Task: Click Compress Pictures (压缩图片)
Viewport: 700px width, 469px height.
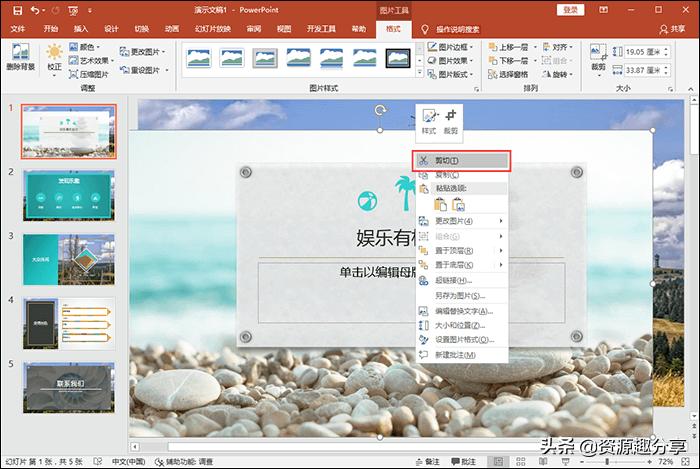Action: point(89,75)
